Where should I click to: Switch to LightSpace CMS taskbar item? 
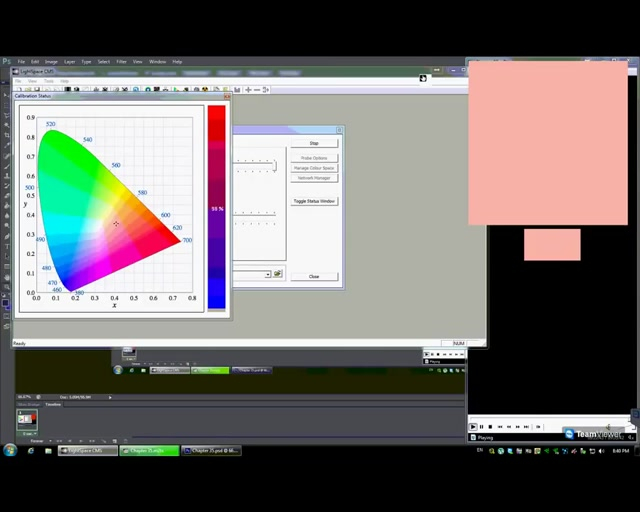88,451
